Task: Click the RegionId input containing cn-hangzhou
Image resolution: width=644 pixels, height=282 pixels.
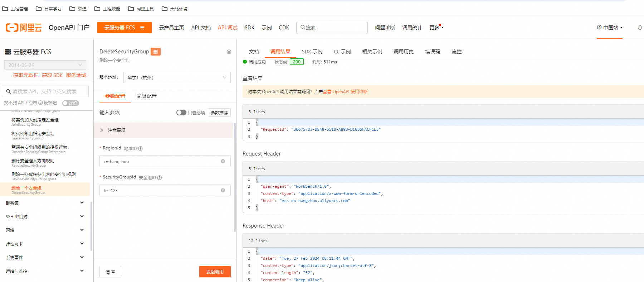Action: pos(165,161)
